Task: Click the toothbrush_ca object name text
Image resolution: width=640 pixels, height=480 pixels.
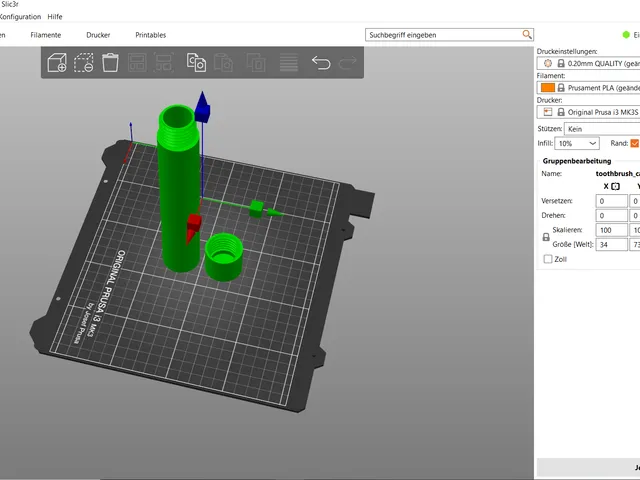Action: pos(618,173)
